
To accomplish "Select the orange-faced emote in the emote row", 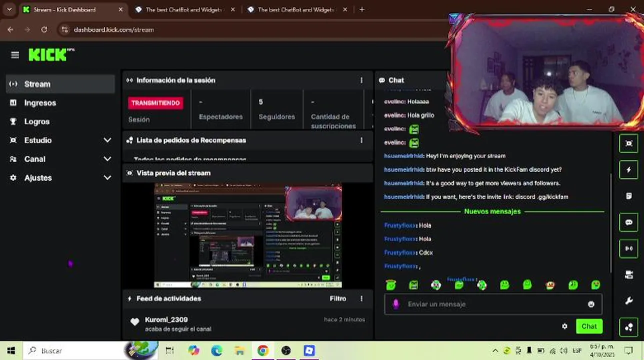I will click(550, 285).
